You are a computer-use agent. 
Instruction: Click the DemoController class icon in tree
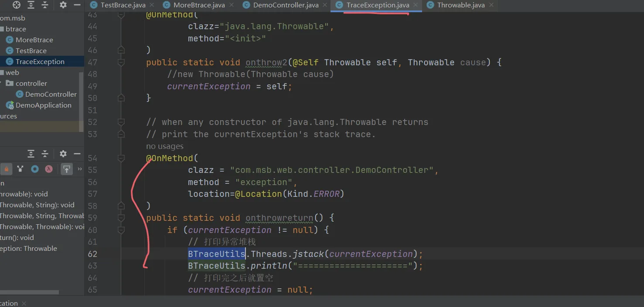tap(19, 94)
